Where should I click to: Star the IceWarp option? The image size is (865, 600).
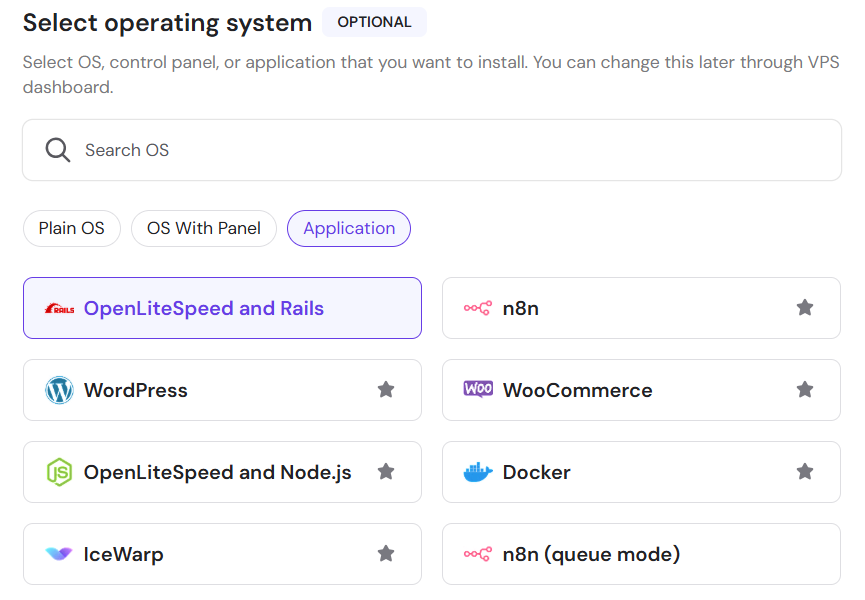pyautogui.click(x=386, y=553)
